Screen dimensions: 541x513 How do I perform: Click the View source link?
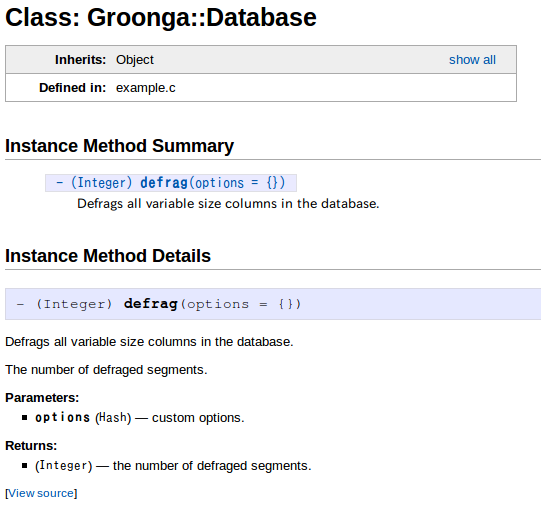41,493
